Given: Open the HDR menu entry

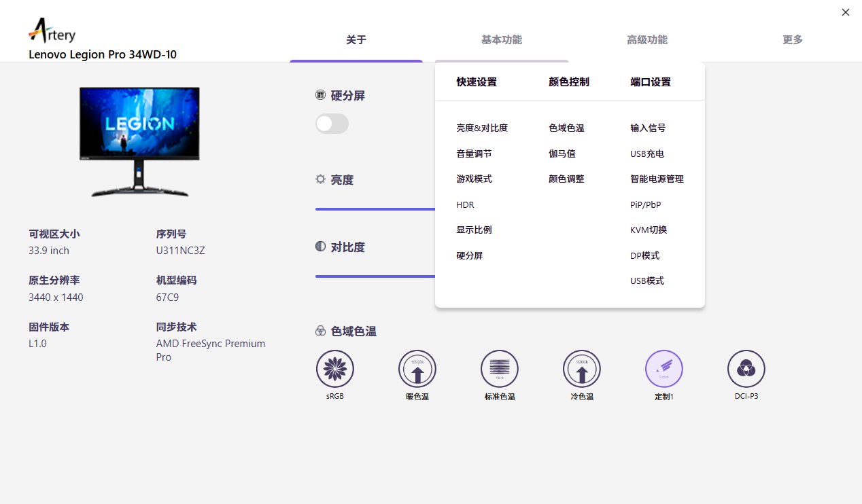Looking at the screenshot, I should [465, 204].
